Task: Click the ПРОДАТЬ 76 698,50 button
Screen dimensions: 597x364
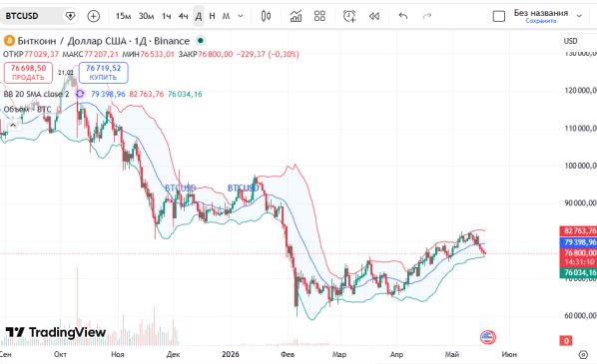Action: click(28, 72)
